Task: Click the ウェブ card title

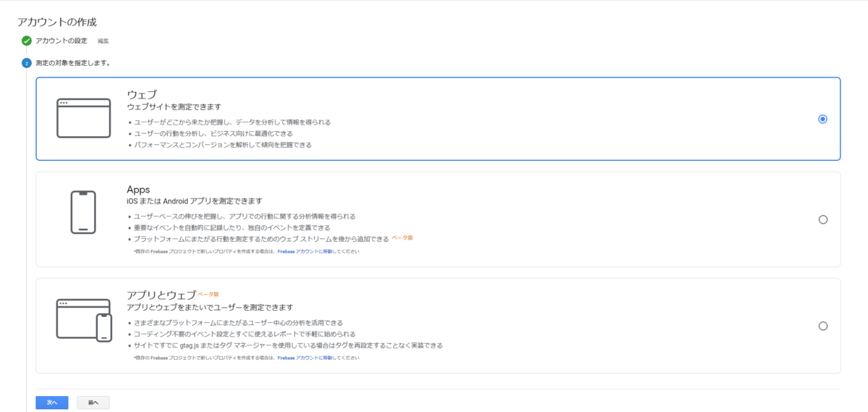Action: pos(142,94)
